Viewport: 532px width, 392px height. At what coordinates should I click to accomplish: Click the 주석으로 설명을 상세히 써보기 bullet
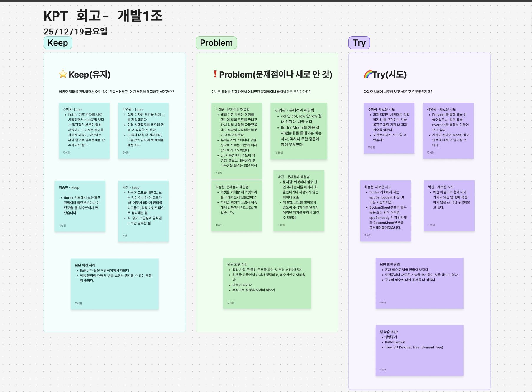coord(254,290)
